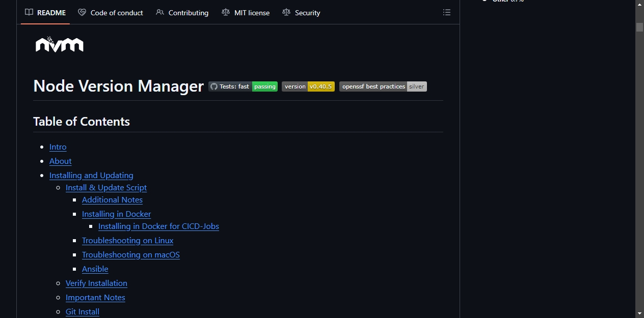Image resolution: width=644 pixels, height=318 pixels.
Task: Click the people icon beside Contributing
Action: 160,13
